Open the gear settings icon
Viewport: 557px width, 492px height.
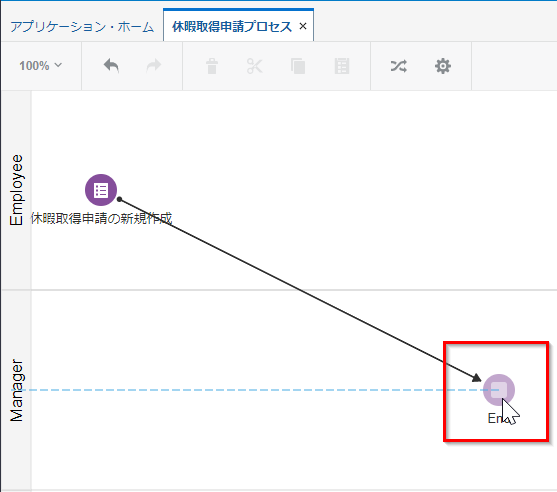(443, 66)
